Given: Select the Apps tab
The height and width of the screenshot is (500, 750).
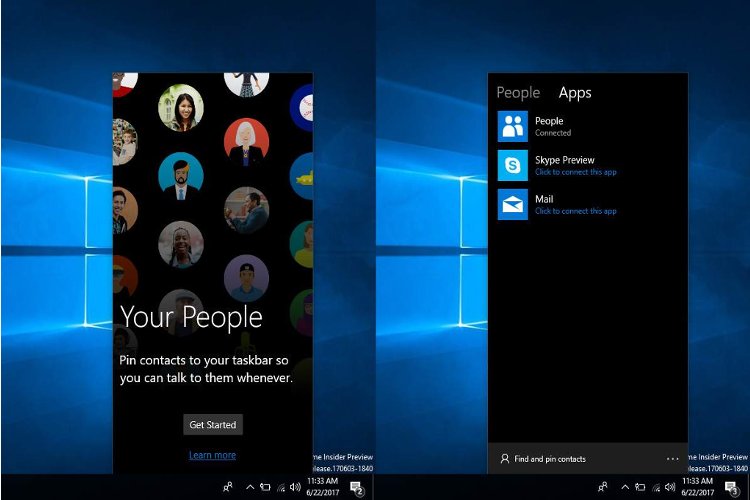Looking at the screenshot, I should pyautogui.click(x=575, y=93).
